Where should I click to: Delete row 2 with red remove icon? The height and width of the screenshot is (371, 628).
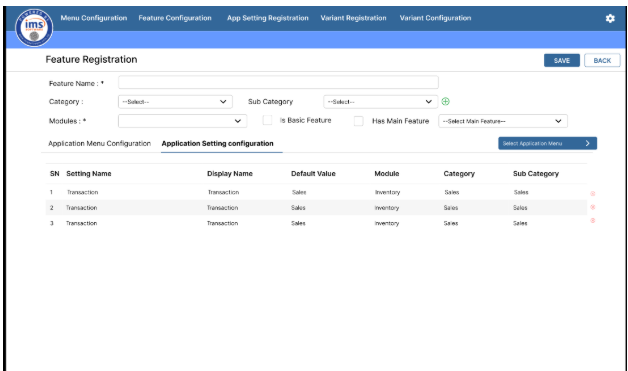593,207
